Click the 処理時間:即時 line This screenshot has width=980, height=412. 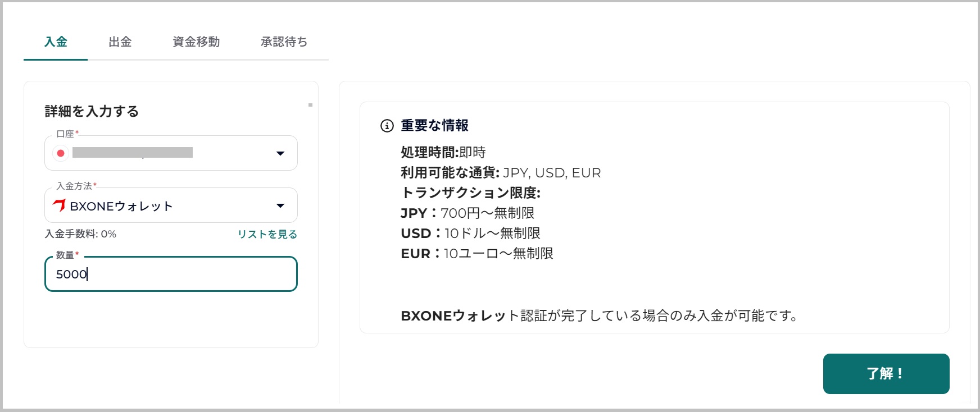pyautogui.click(x=443, y=152)
